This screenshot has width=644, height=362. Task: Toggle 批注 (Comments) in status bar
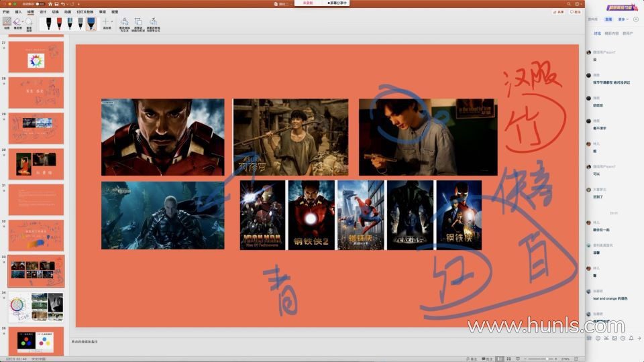point(487,359)
